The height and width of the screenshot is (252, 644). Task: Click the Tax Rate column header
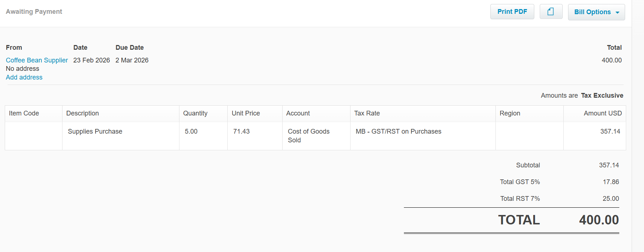tap(367, 113)
